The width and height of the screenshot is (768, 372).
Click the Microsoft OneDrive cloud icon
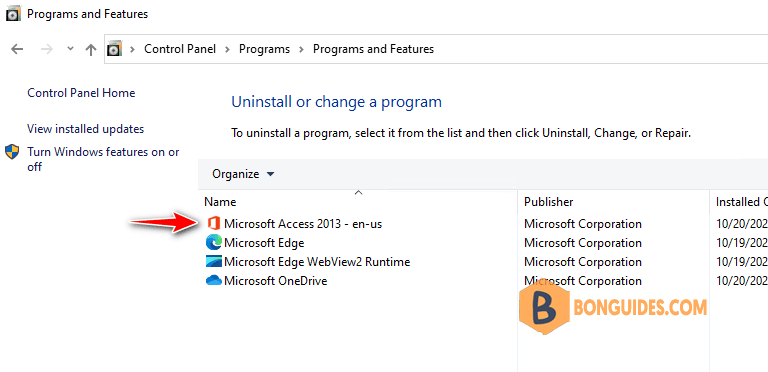coord(214,281)
